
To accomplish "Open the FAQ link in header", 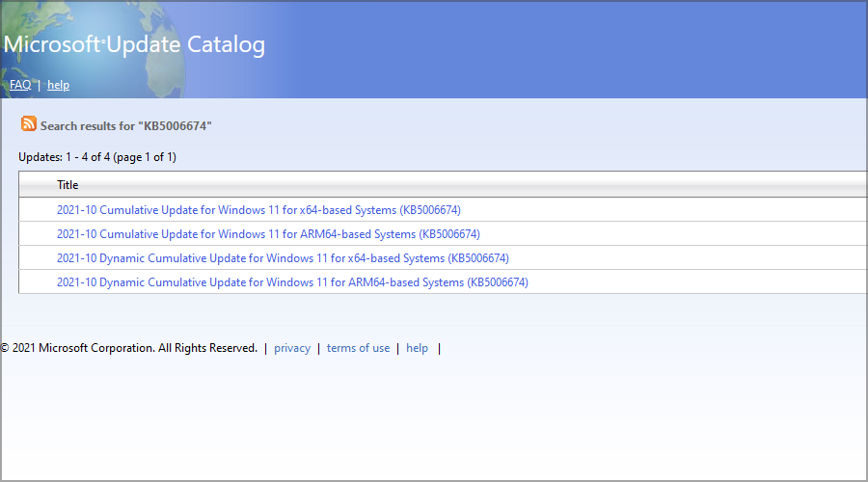I will (20, 85).
